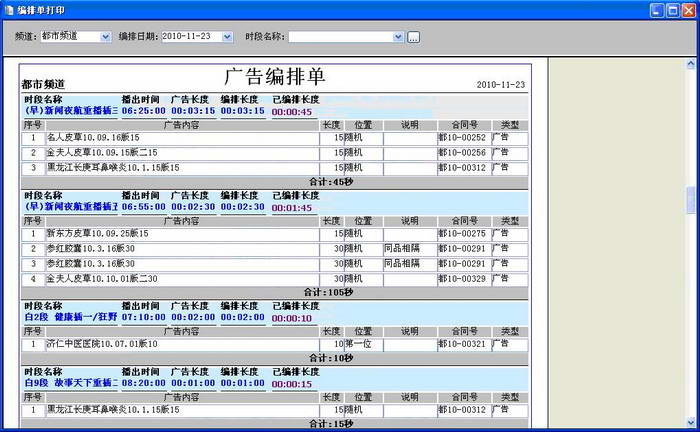This screenshot has height=432, width=700.
Task: Click time slot name 白9段 故事天下重播二
Action: tap(71, 383)
